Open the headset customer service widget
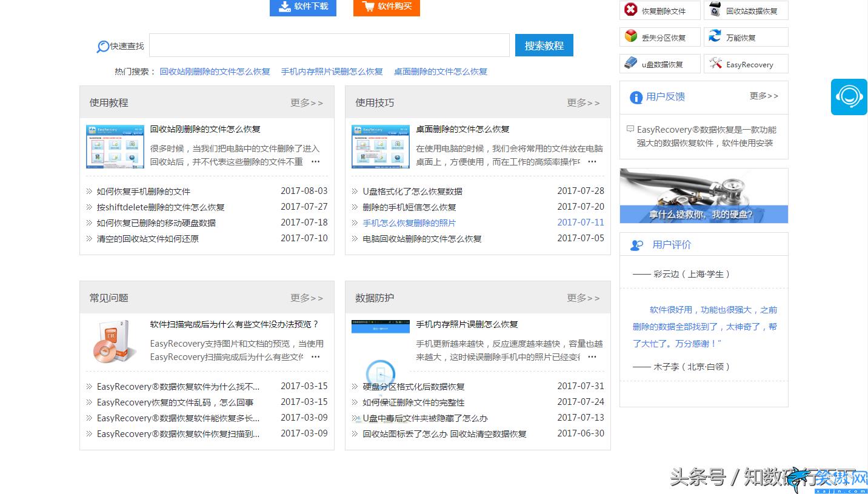The width and height of the screenshot is (868, 494). 849,96
